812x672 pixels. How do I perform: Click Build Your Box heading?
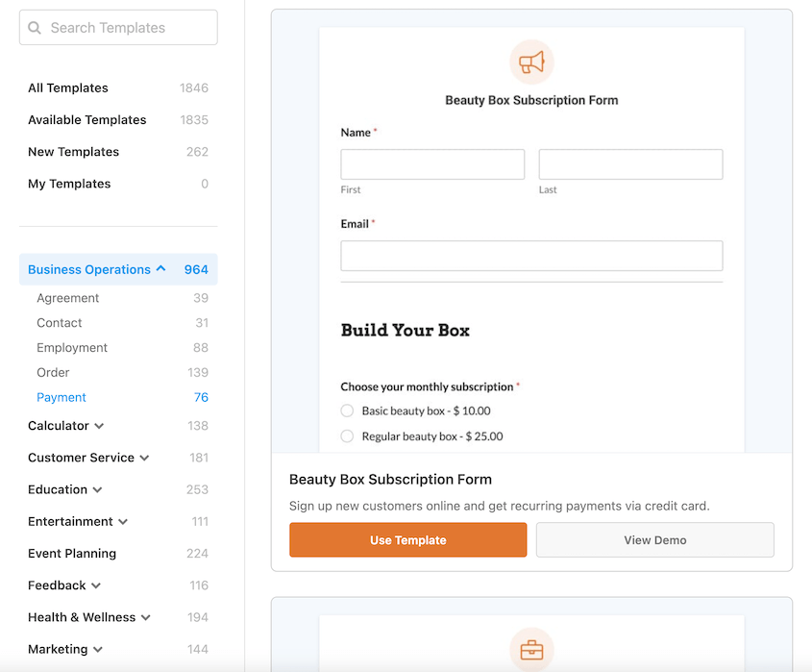click(405, 330)
